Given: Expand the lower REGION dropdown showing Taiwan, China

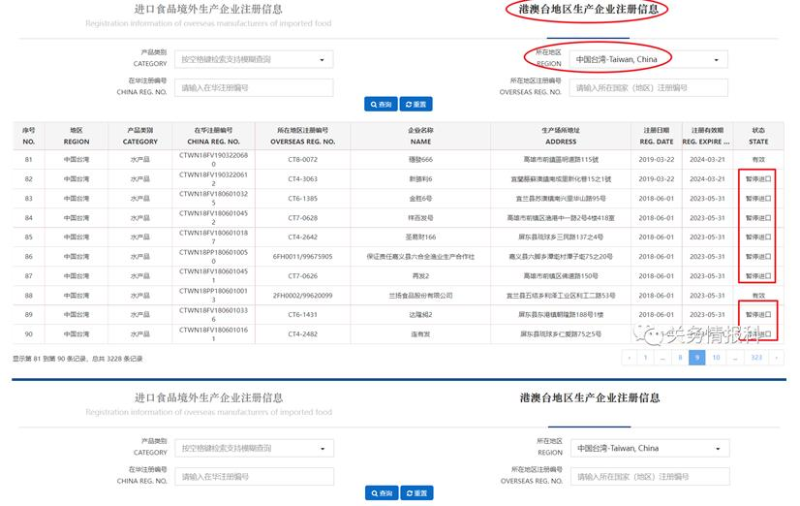Looking at the screenshot, I should (x=650, y=448).
